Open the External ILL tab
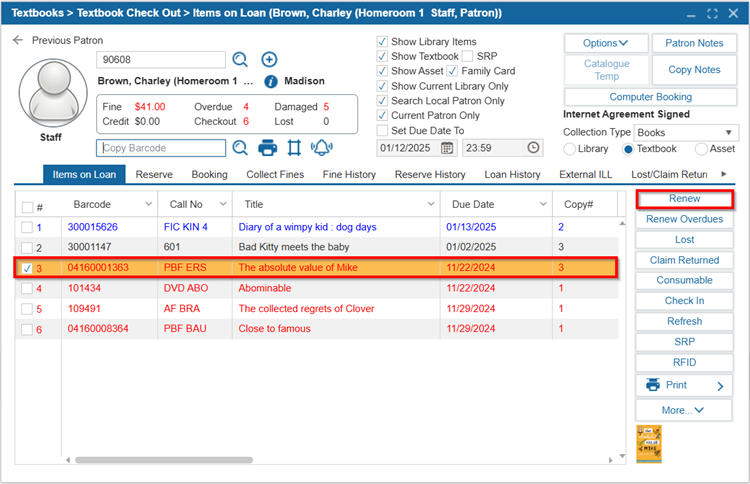Screen dimensions: 750x484 [x=585, y=175]
